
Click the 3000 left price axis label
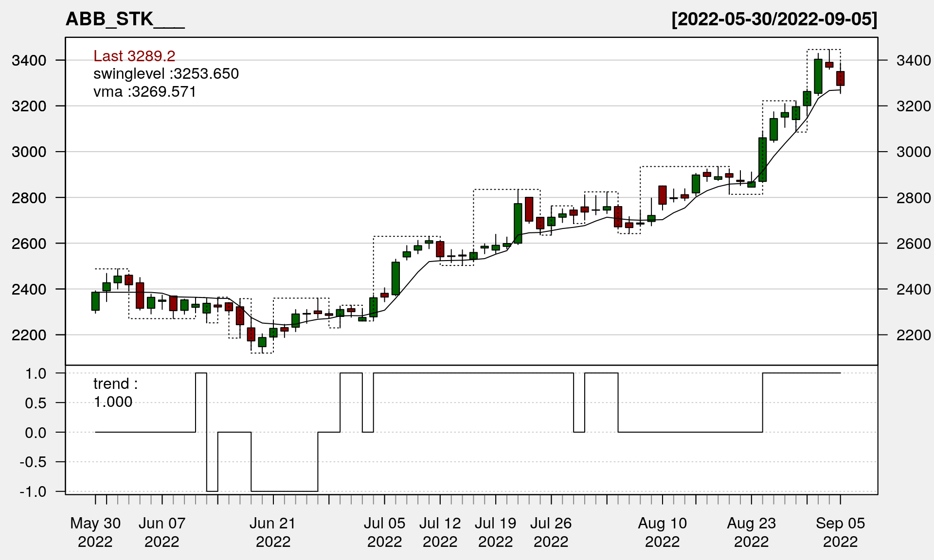[29, 152]
